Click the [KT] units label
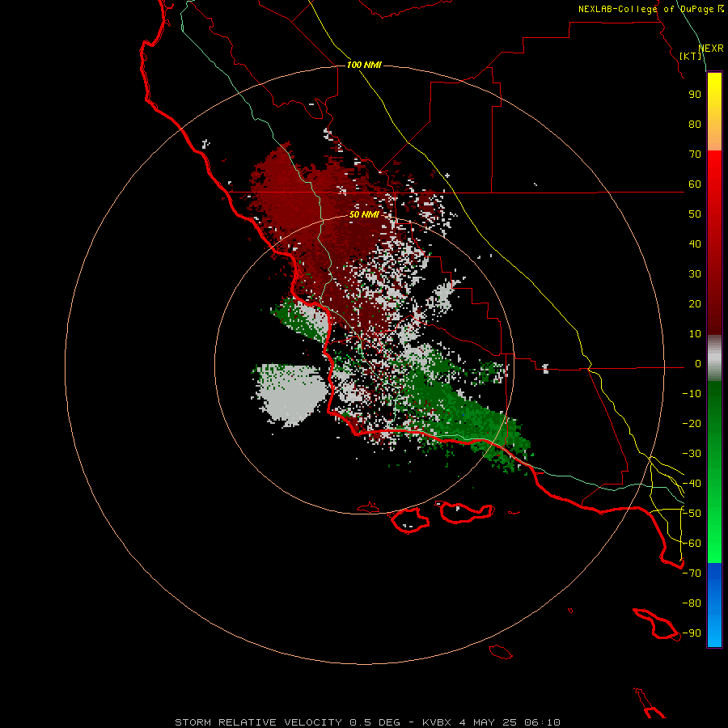This screenshot has height=728, width=728. point(691,56)
